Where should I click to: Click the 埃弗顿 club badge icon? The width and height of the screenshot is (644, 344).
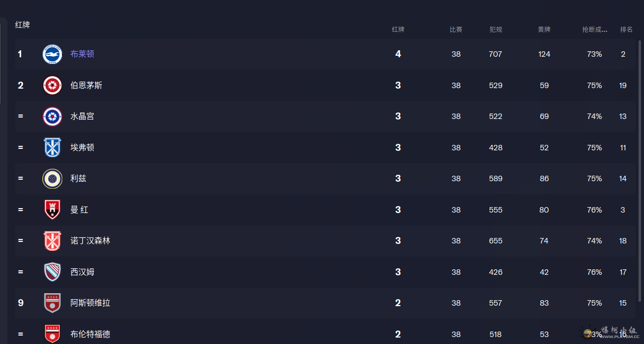click(52, 147)
